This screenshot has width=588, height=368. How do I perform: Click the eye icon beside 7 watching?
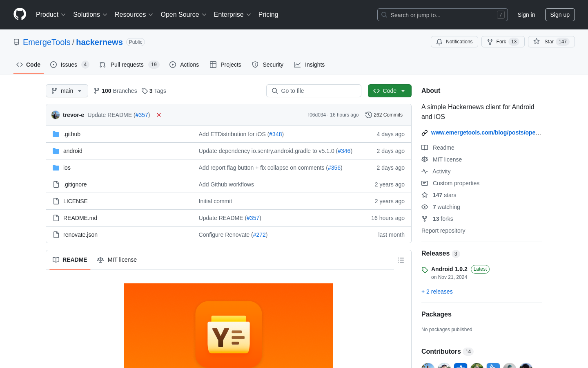click(x=425, y=207)
